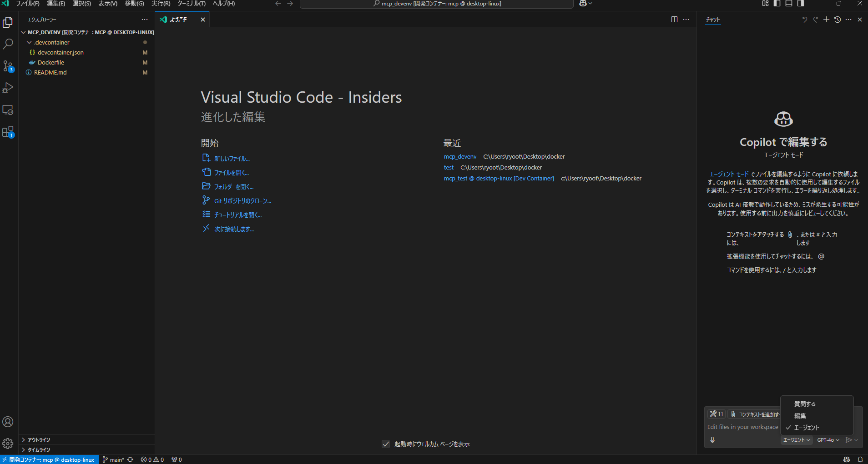This screenshot has width=868, height=464.
Task: Open the Search view in the activity bar
Action: click(8, 44)
